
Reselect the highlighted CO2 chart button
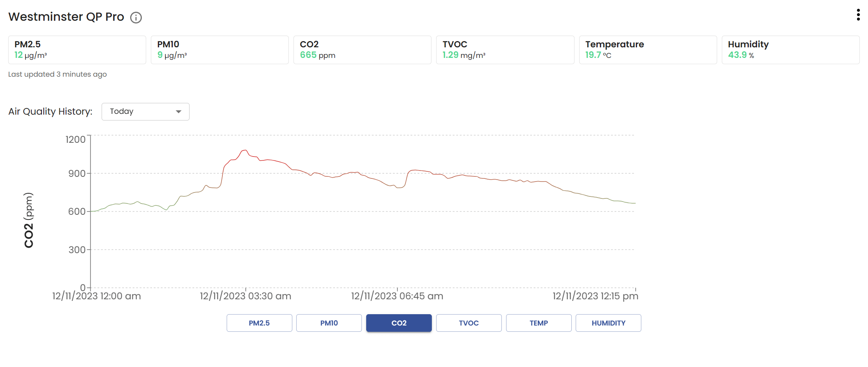point(399,323)
